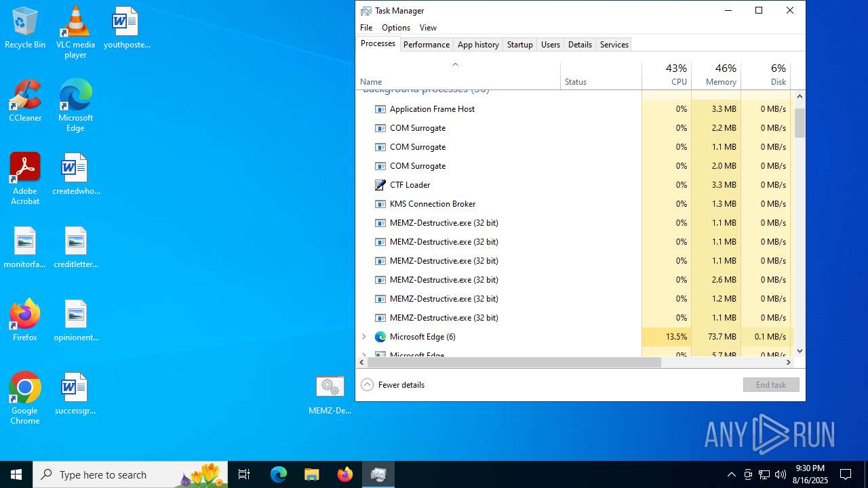This screenshot has width=868, height=488.
Task: Open Task View on the taskbar
Action: (244, 474)
